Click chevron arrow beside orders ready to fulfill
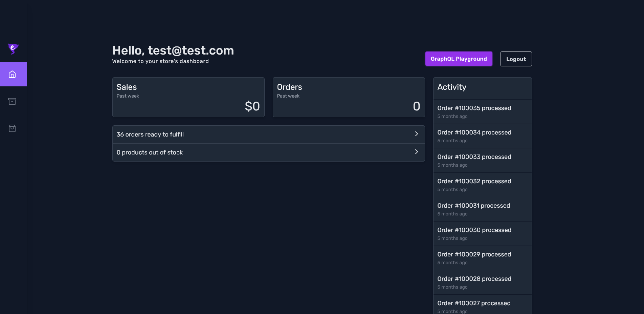Viewport: 644px width, 314px height. tap(417, 134)
